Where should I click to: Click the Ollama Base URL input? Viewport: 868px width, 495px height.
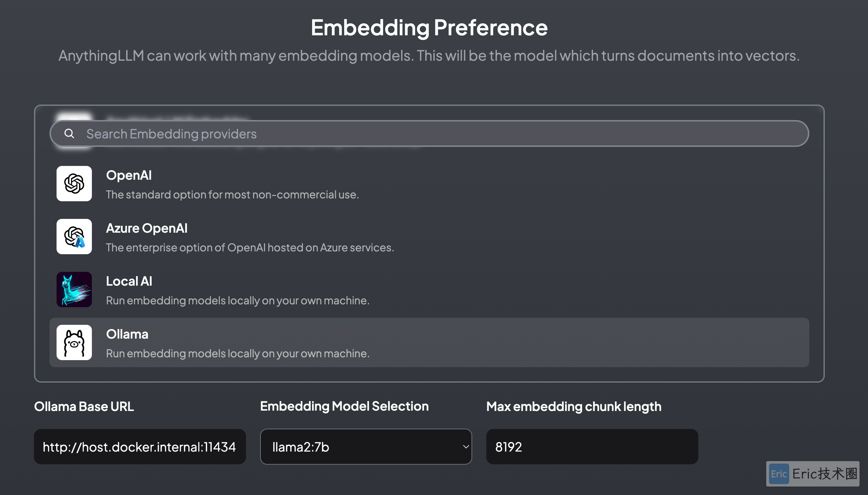140,447
